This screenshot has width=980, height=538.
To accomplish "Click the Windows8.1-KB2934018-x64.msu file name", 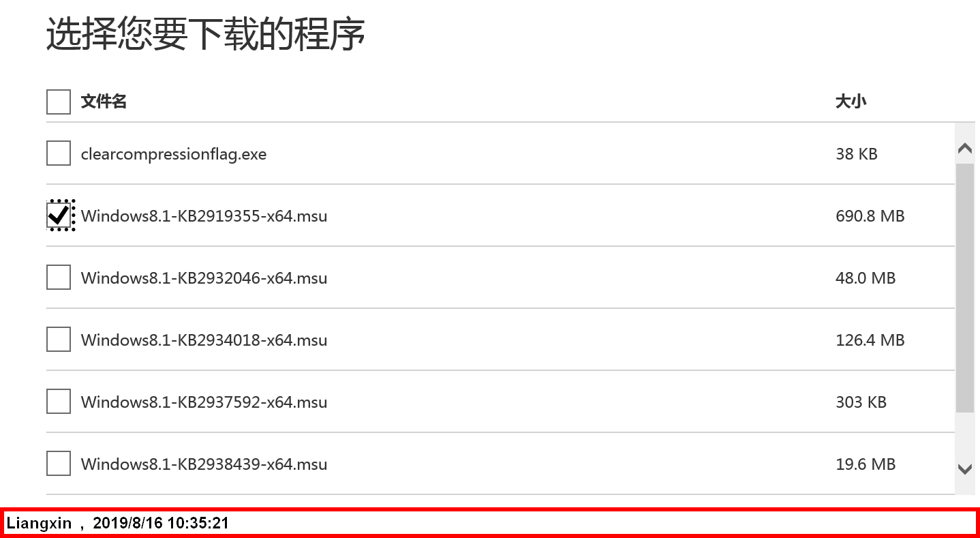I will click(204, 340).
